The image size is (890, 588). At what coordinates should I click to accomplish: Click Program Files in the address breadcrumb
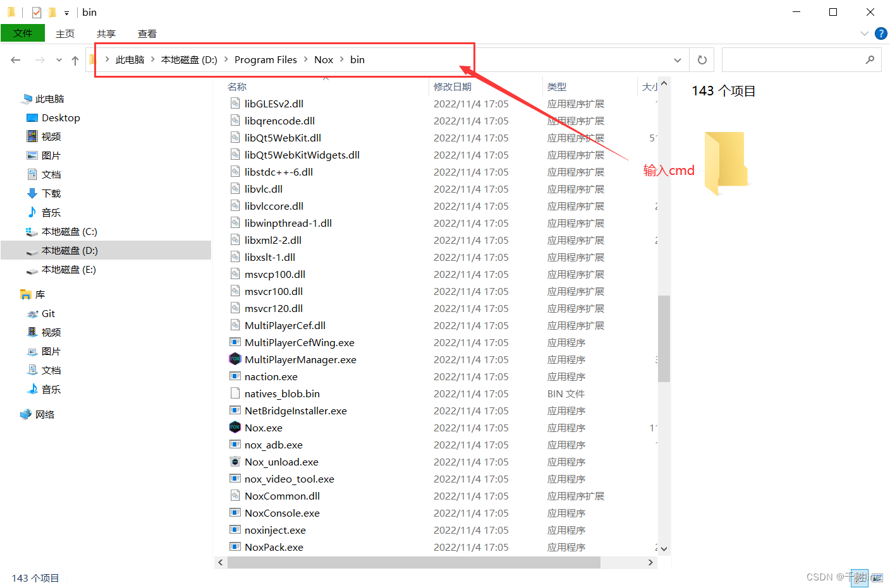[265, 60]
